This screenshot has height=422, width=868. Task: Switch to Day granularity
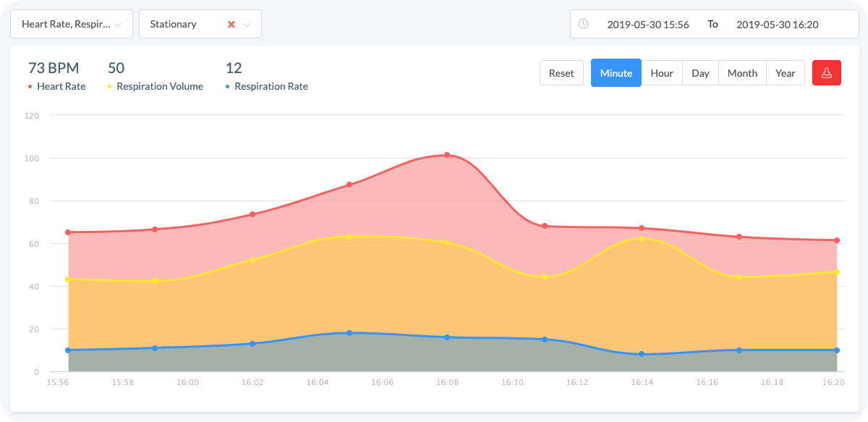click(700, 73)
